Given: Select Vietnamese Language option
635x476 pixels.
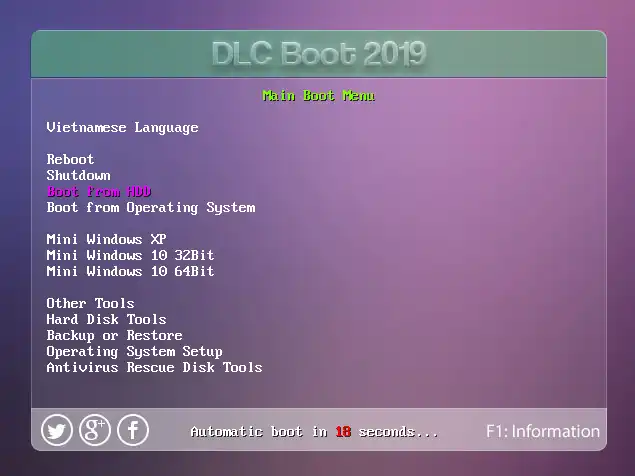Looking at the screenshot, I should (x=122, y=128).
